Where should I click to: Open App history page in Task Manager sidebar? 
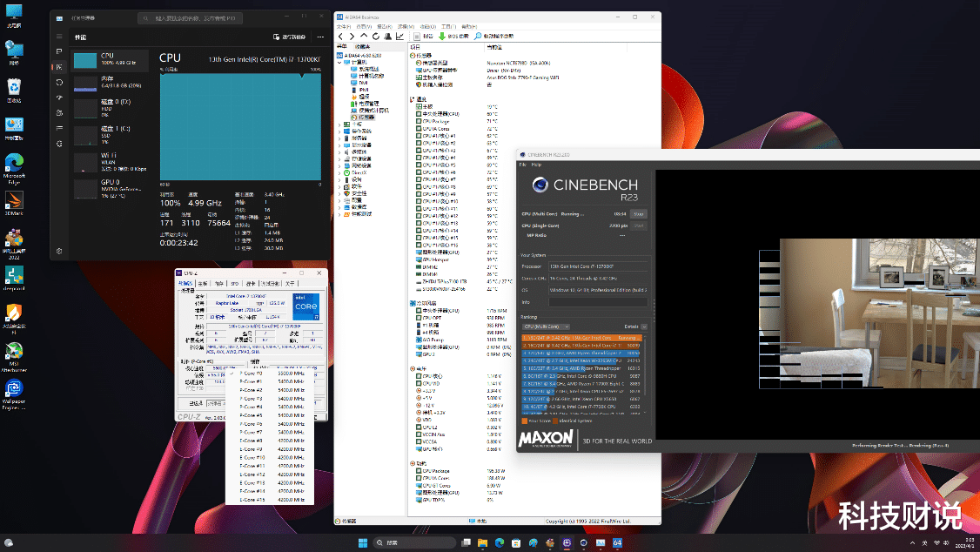(x=59, y=82)
